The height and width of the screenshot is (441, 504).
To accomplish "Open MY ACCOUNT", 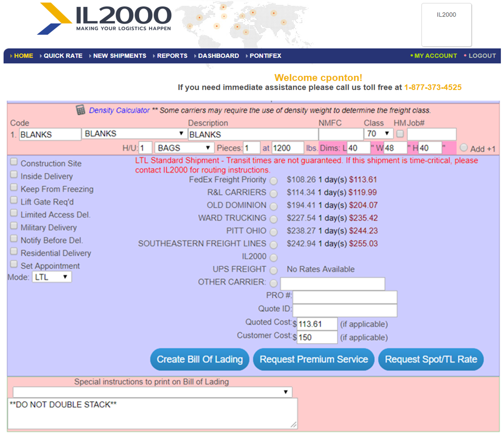I will [435, 56].
